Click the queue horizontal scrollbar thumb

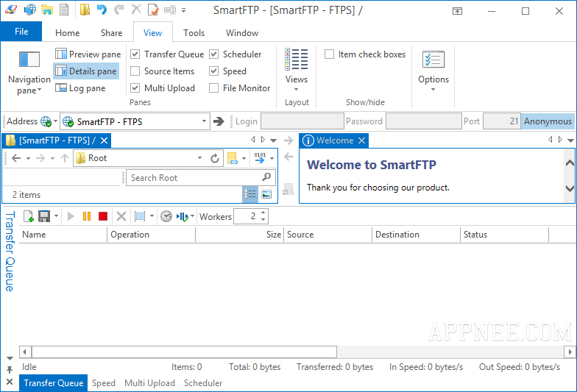click(x=184, y=352)
